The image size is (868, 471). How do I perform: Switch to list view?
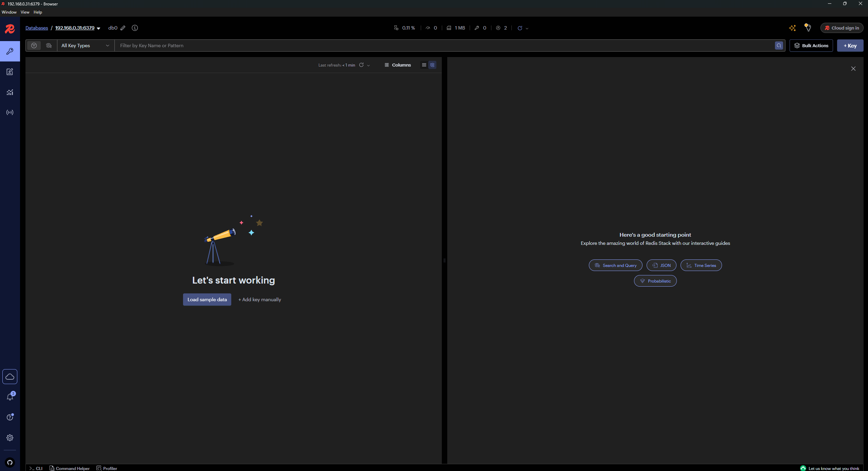[424, 65]
